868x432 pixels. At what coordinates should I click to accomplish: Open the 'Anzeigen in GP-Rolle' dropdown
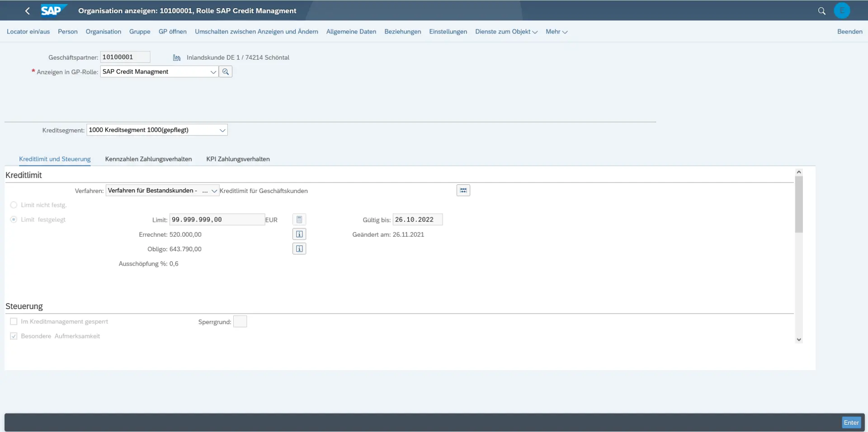pyautogui.click(x=213, y=72)
